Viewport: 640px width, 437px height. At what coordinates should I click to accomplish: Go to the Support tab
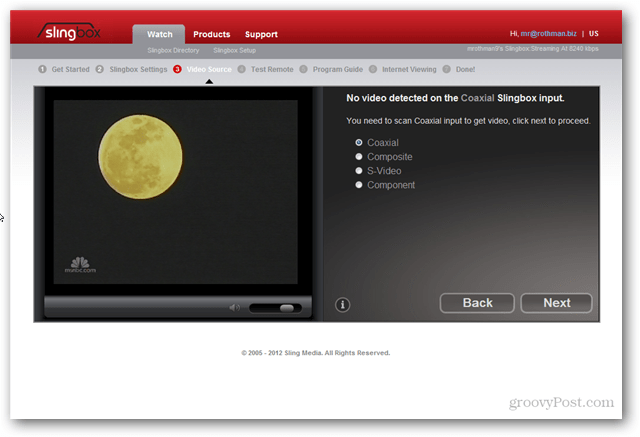[261, 34]
